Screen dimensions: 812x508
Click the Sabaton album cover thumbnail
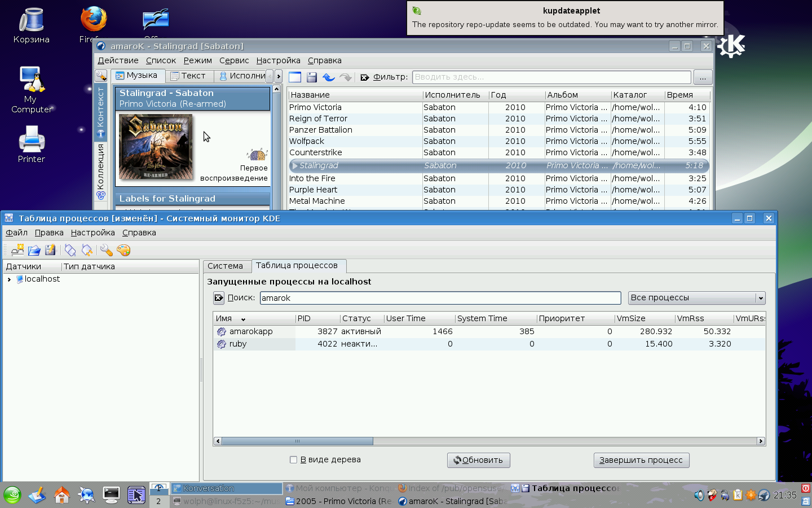pos(156,147)
